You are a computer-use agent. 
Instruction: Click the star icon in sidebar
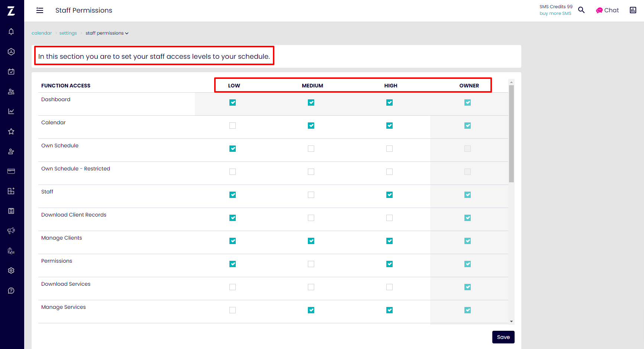pos(11,131)
